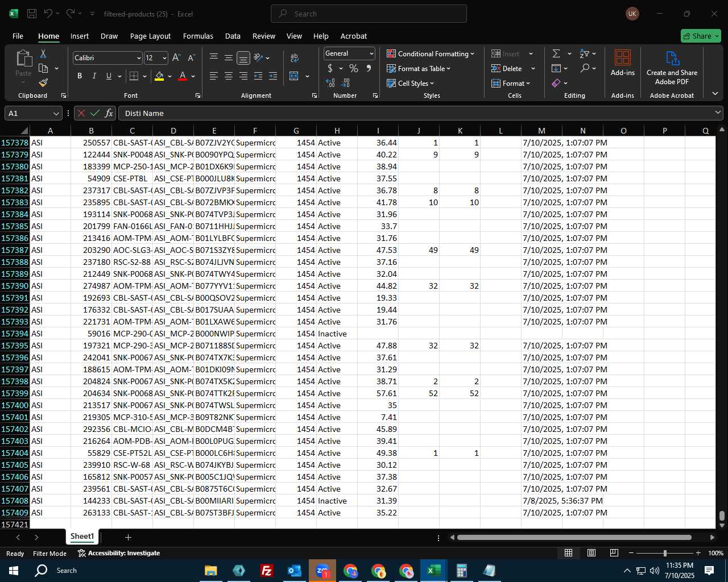Screen dimensions: 728x582
Task: Switch to the Formulas tab
Action: click(x=198, y=36)
